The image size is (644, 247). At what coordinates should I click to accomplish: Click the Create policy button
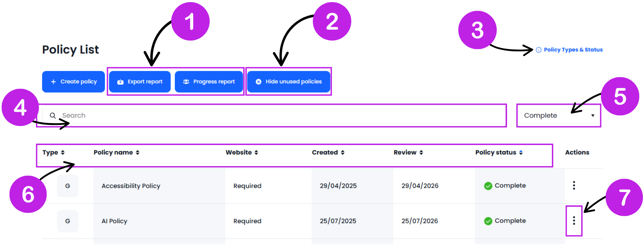[73, 82]
